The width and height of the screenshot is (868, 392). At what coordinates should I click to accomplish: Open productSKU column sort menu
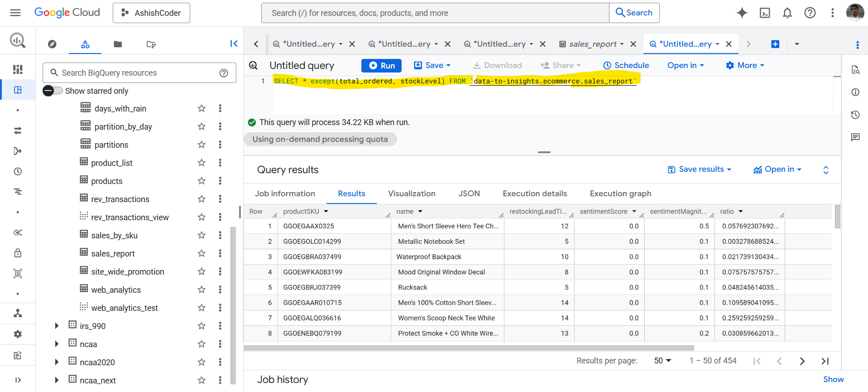pyautogui.click(x=326, y=211)
